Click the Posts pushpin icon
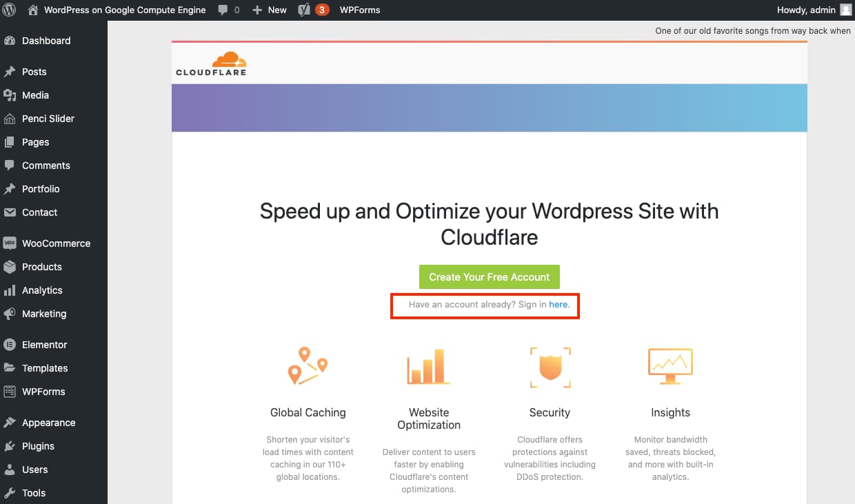This screenshot has width=855, height=504. 10,72
